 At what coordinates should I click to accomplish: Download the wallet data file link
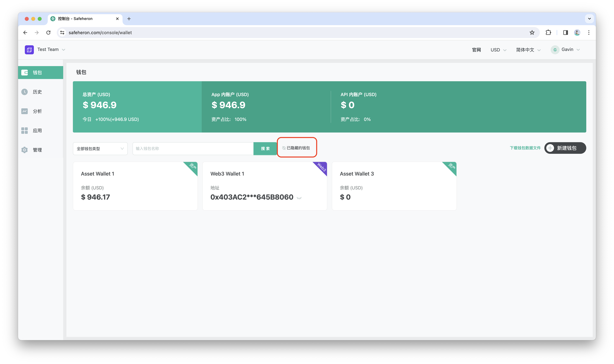click(x=525, y=148)
